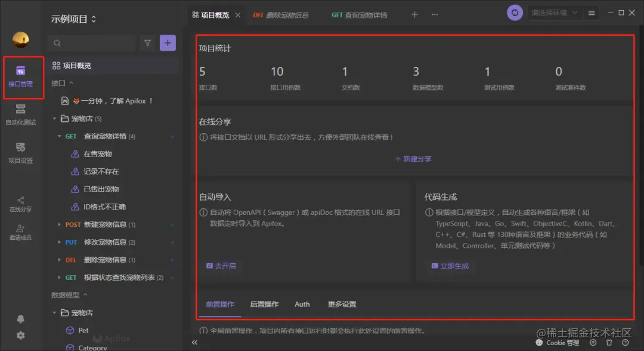Open the 在线分享 sidebar section
Screen dimensions: 644x351
[23, 197]
